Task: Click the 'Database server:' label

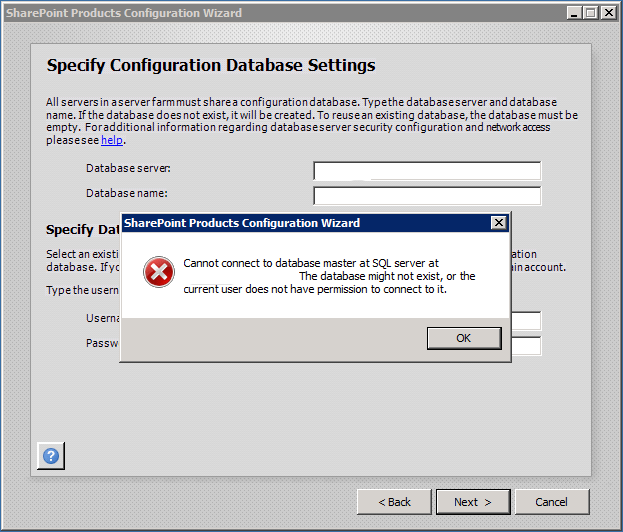Action: tap(128, 168)
